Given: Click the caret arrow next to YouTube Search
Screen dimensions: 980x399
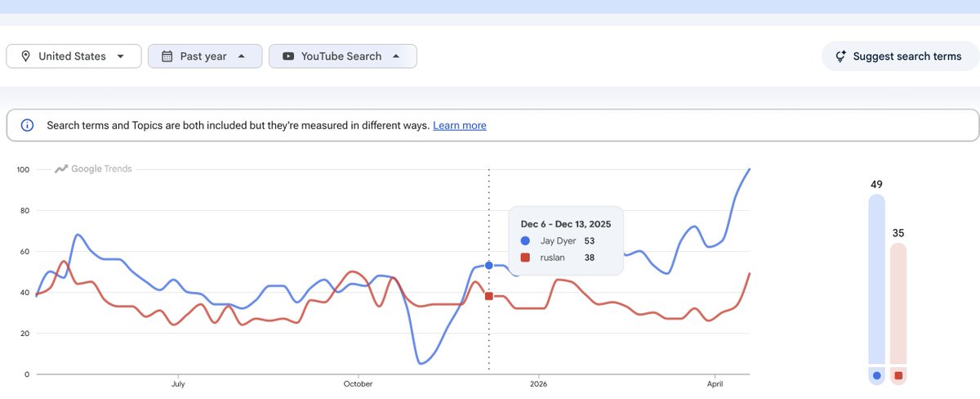Looking at the screenshot, I should tap(396, 56).
